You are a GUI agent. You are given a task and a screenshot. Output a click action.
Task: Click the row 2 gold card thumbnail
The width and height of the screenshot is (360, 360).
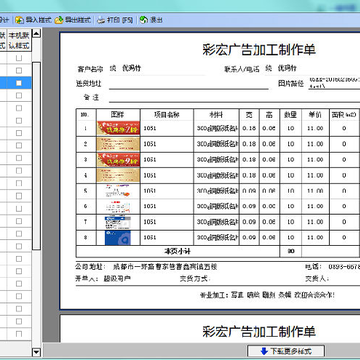118,144
